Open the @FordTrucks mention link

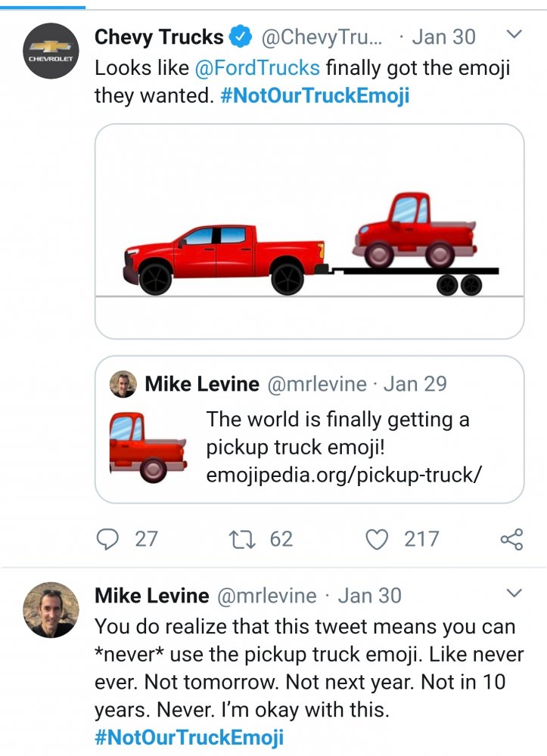[x=257, y=67]
